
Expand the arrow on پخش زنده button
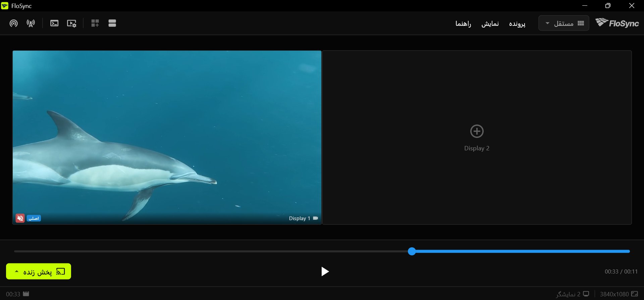[16, 271]
